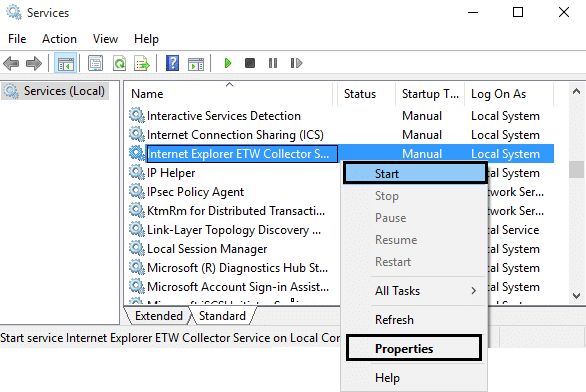Click the Pause Service toolbar icon

[273, 63]
